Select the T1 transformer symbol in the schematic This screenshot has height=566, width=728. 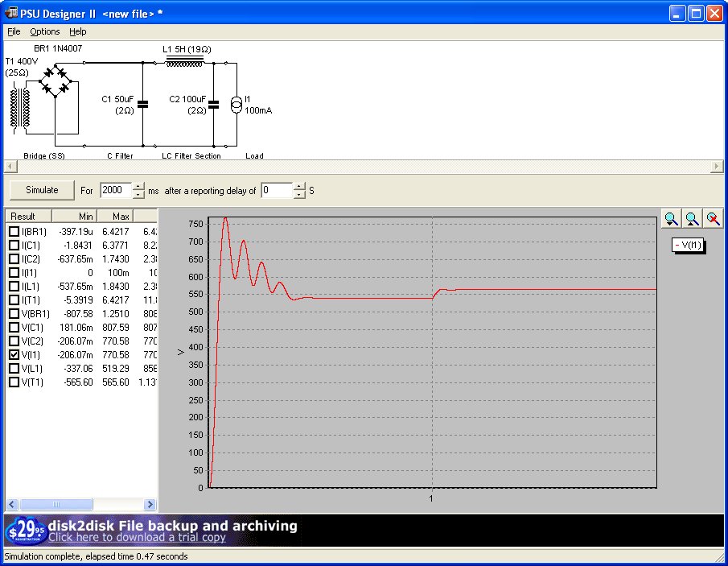(x=21, y=109)
